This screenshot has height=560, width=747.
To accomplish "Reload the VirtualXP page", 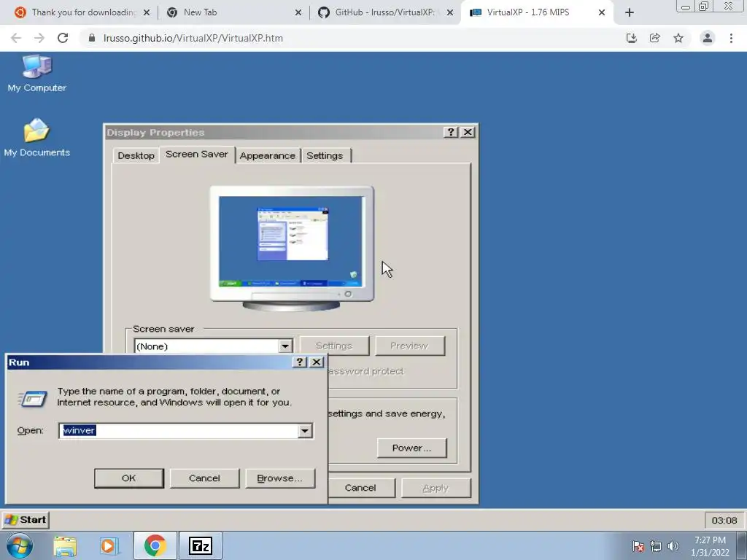I will [63, 38].
